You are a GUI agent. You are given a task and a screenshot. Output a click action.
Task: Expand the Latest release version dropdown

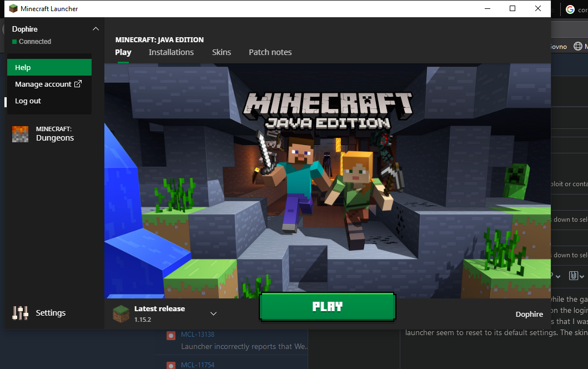pyautogui.click(x=213, y=313)
